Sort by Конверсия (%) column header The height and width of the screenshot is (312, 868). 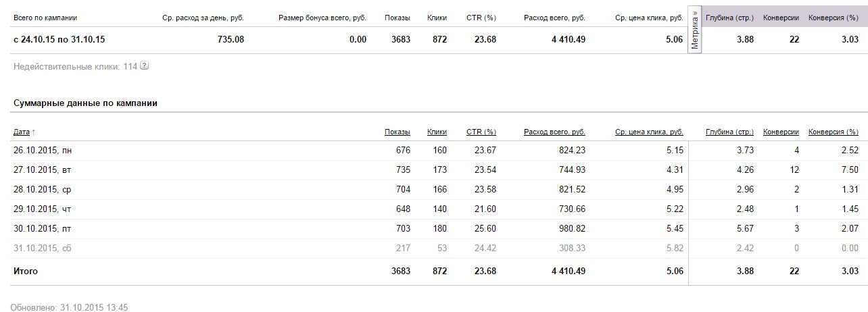(x=833, y=132)
